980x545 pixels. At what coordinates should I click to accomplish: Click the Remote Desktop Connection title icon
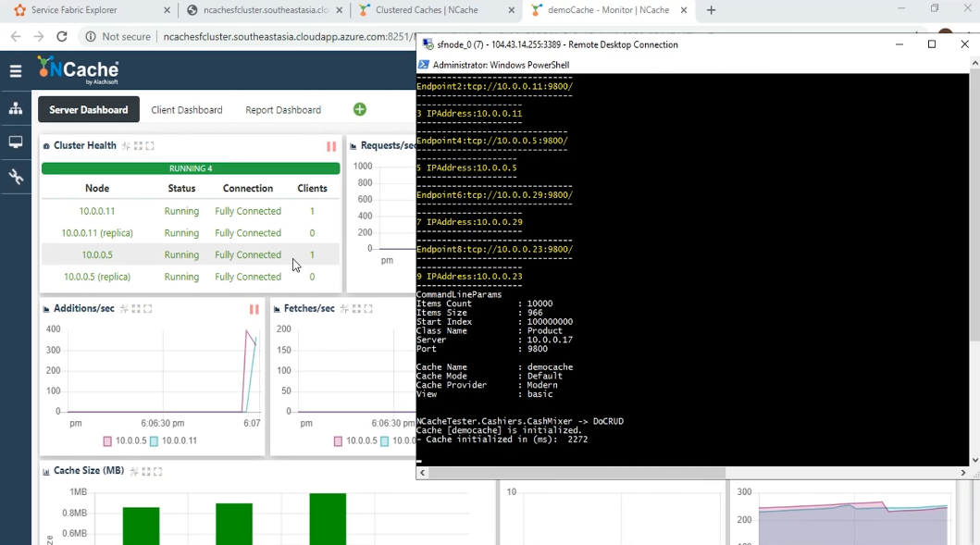[428, 44]
